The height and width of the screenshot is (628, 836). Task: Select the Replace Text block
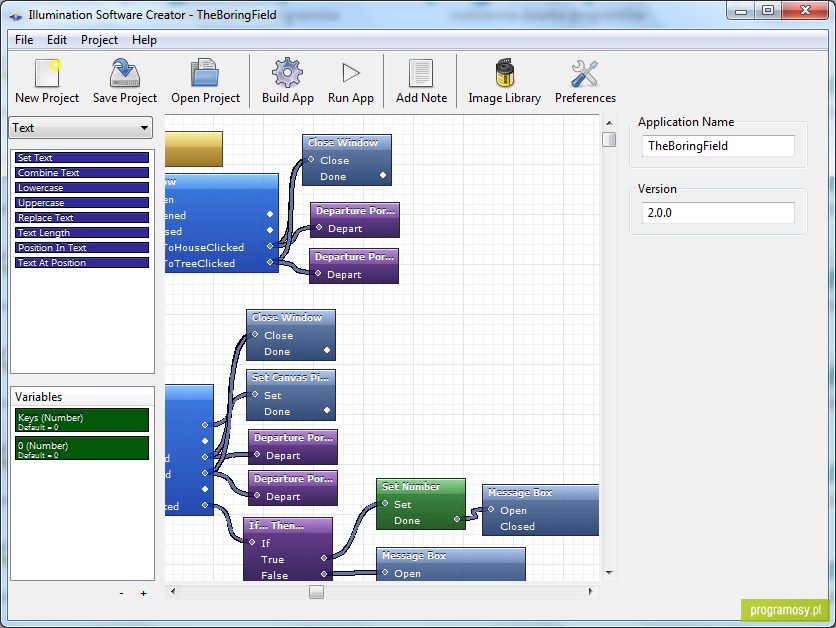pyautogui.click(x=82, y=218)
